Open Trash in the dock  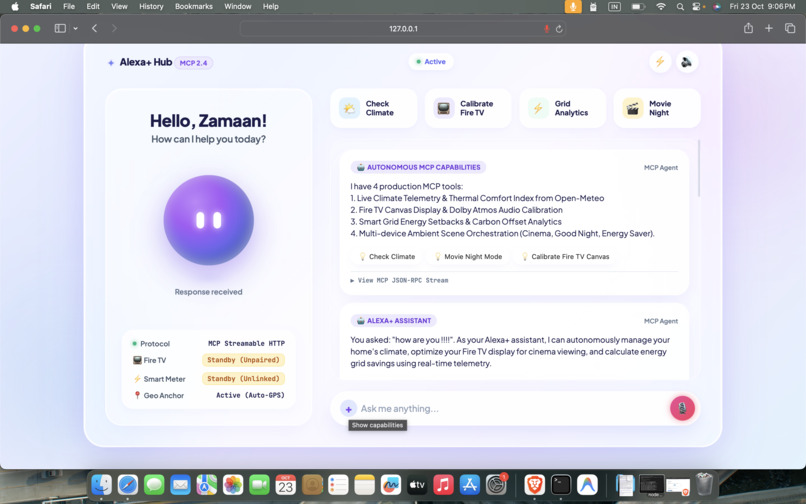coord(704,484)
